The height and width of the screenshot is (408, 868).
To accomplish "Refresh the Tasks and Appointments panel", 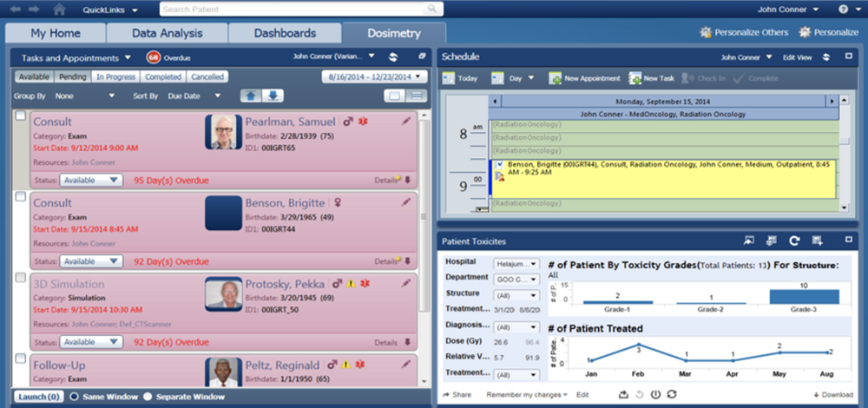I will (x=393, y=57).
